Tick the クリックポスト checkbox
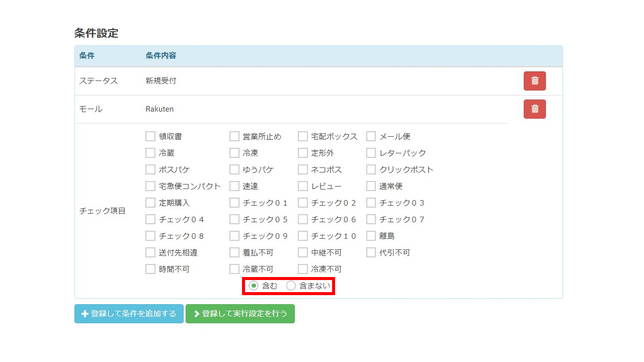The width and height of the screenshot is (644, 362). tap(371, 169)
